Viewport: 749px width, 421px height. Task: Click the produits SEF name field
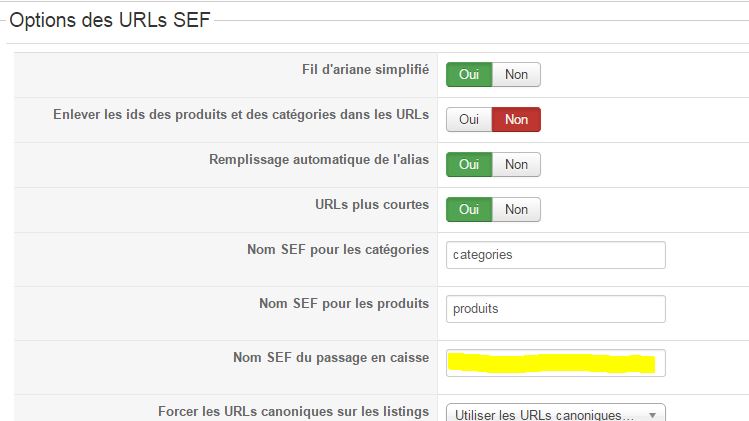tap(555, 309)
